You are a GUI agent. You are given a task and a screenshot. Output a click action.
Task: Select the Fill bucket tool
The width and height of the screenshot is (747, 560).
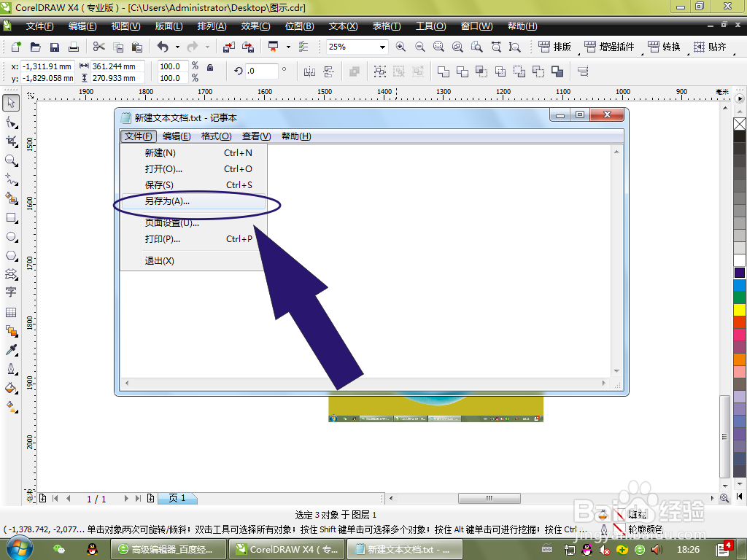pos(11,388)
